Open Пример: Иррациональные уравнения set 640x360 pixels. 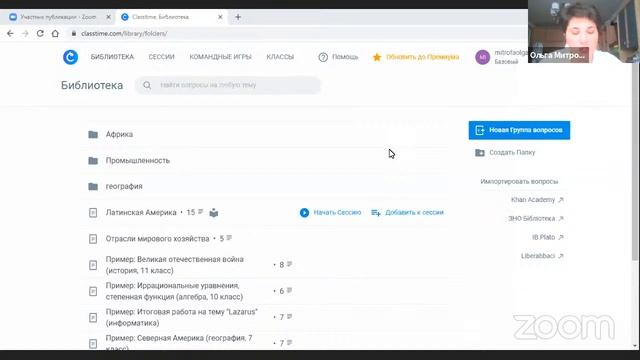(x=174, y=291)
